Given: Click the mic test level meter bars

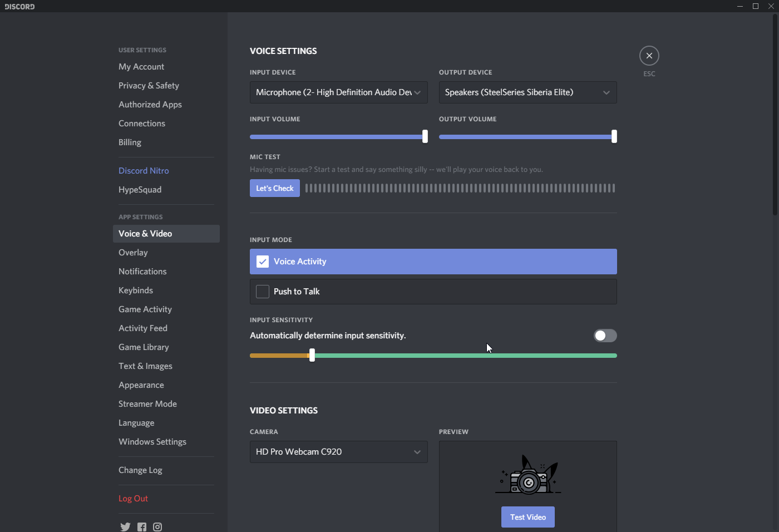Looking at the screenshot, I should click(x=460, y=188).
